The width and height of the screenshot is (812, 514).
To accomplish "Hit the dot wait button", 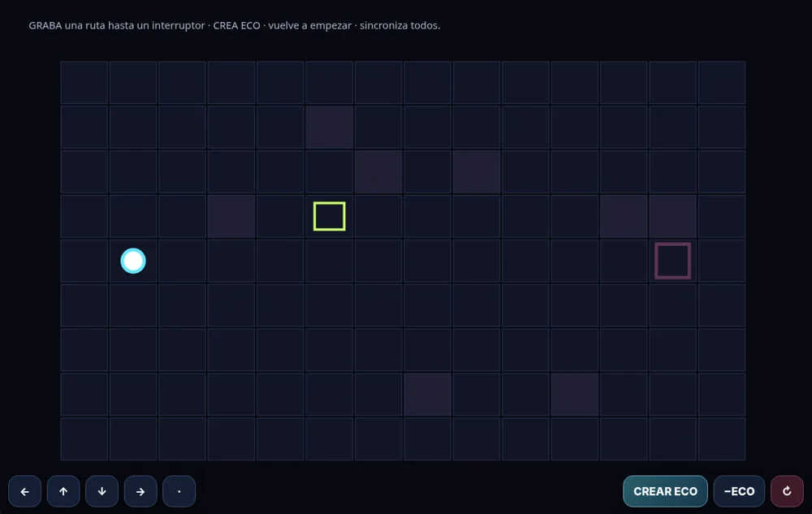I will (179, 491).
